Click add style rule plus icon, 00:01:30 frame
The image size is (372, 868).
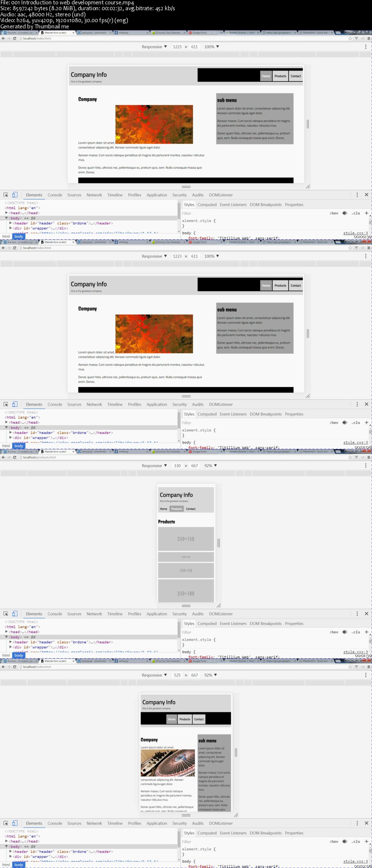[x=366, y=632]
